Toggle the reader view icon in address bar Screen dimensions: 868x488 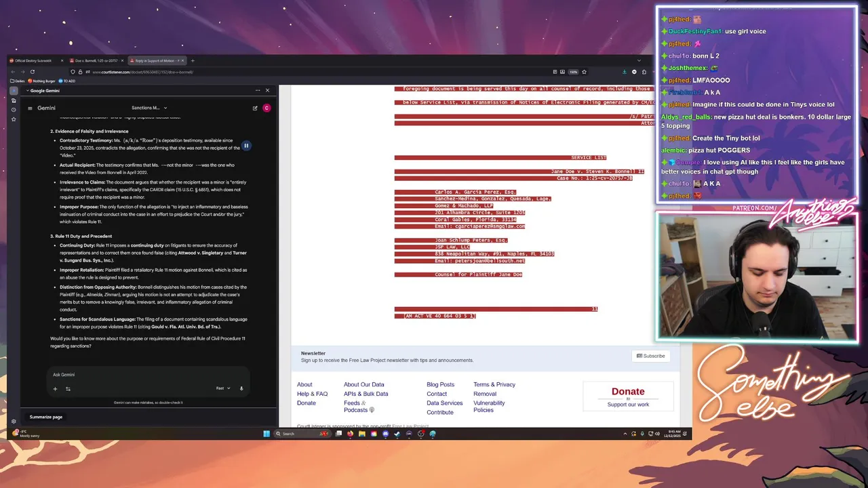[554, 72]
